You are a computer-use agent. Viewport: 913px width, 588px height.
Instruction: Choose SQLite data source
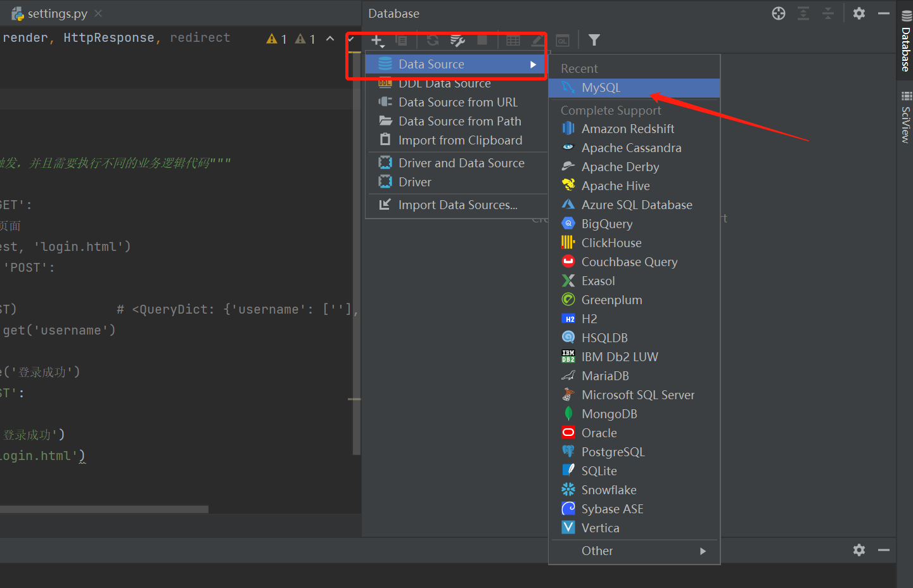tap(634, 471)
